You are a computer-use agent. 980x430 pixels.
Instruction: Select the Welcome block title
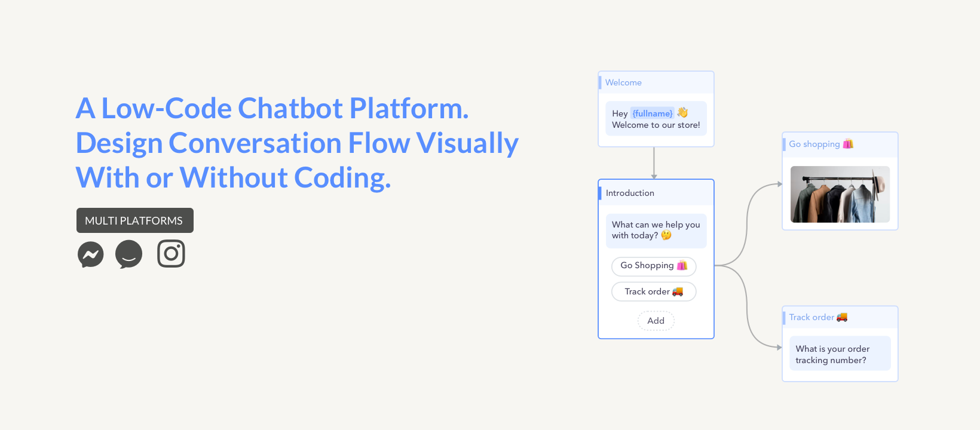623,82
